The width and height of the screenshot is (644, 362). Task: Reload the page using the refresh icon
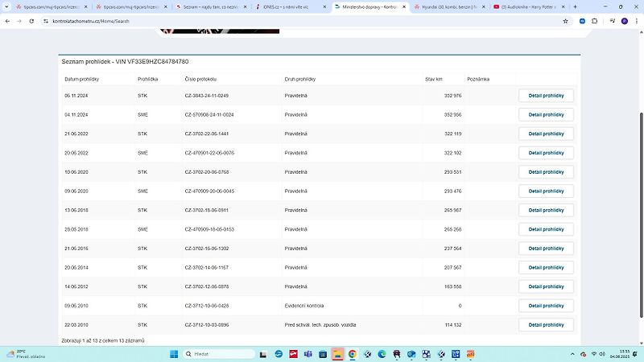point(31,21)
